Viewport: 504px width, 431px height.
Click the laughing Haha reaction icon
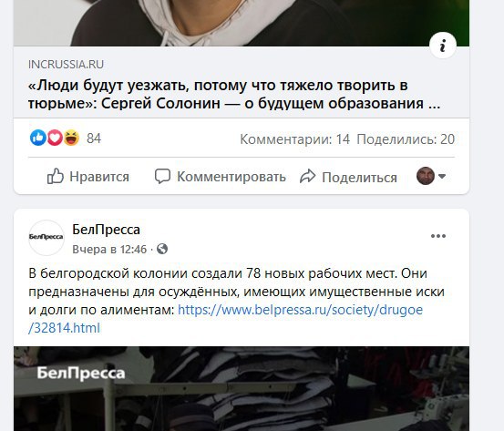click(71, 138)
